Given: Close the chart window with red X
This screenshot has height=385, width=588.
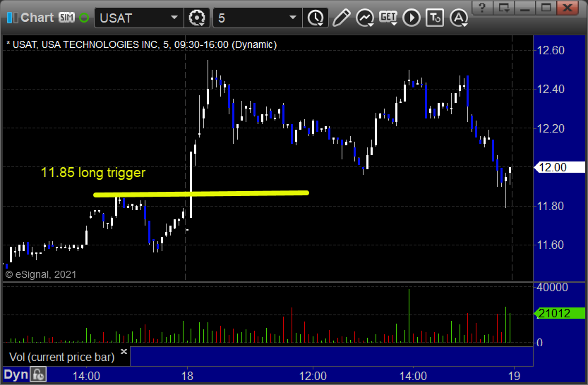Looking at the screenshot, I should click(568, 8).
